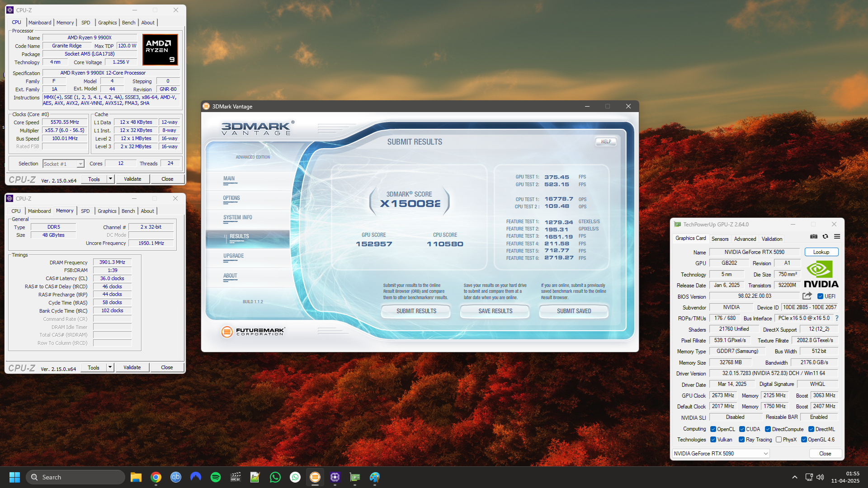Viewport: 868px width, 488px height.
Task: Open Google Chrome from the taskbar
Action: 156,477
